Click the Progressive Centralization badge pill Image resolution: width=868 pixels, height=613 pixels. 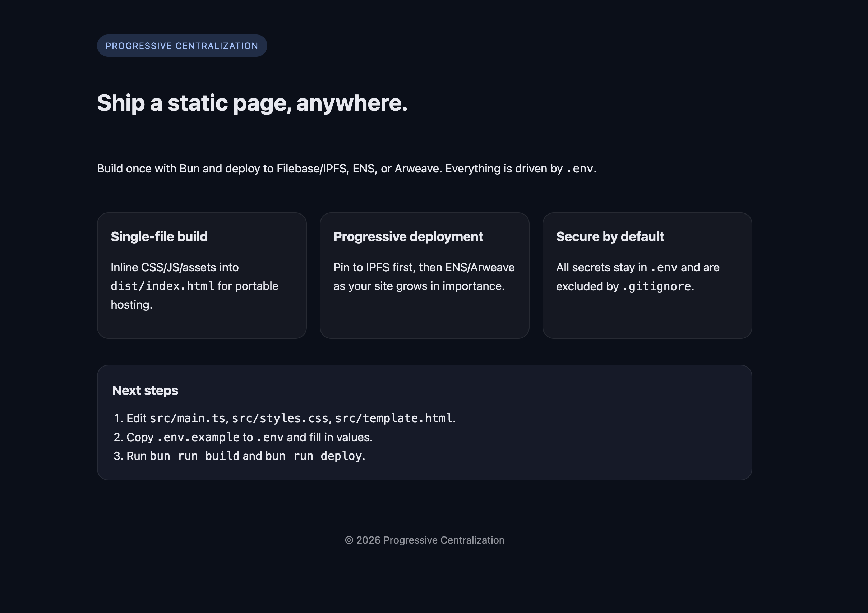(x=182, y=46)
